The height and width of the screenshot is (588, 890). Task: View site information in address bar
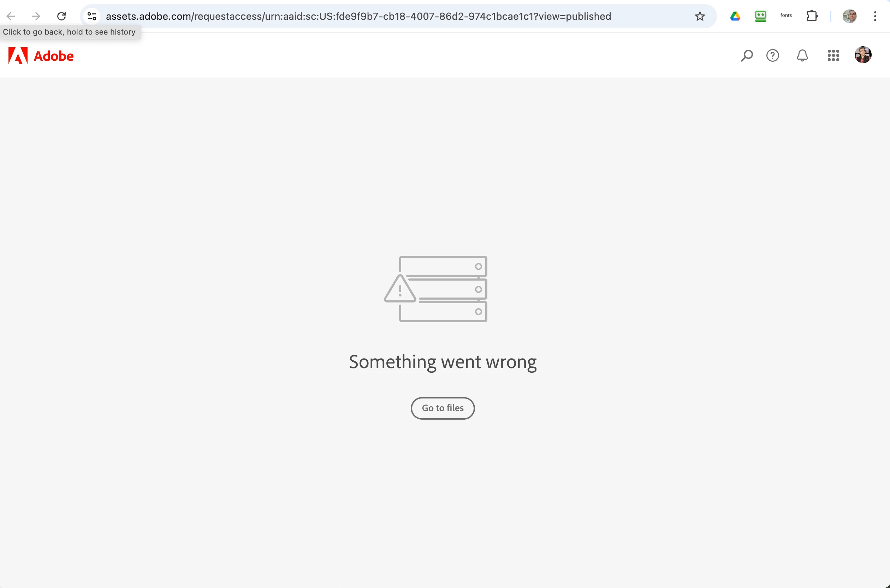92,16
